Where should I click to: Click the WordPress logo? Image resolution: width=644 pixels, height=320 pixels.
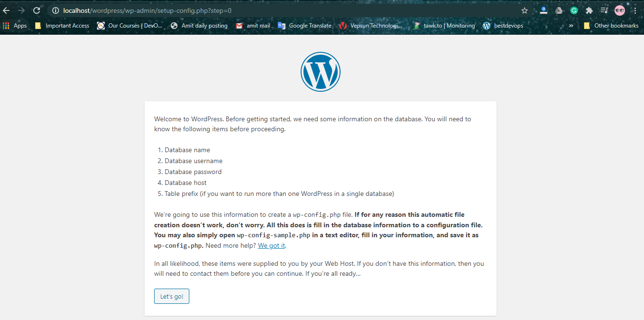pos(321,72)
